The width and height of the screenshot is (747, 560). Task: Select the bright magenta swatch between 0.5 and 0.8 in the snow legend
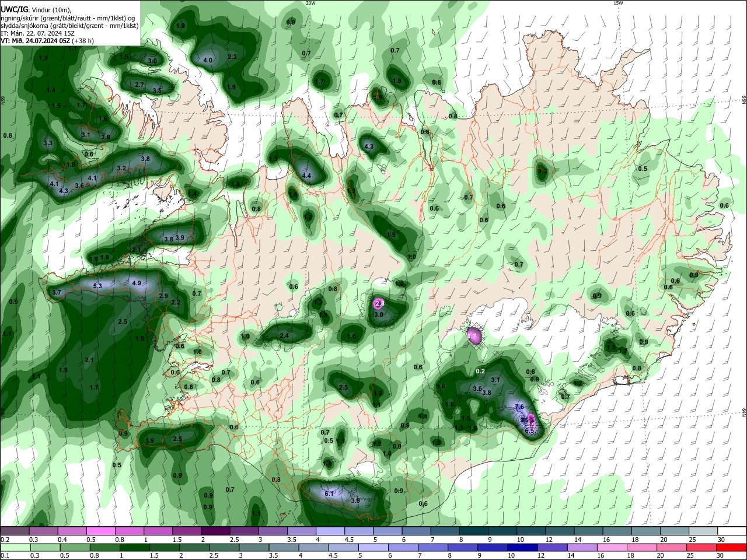100,531
